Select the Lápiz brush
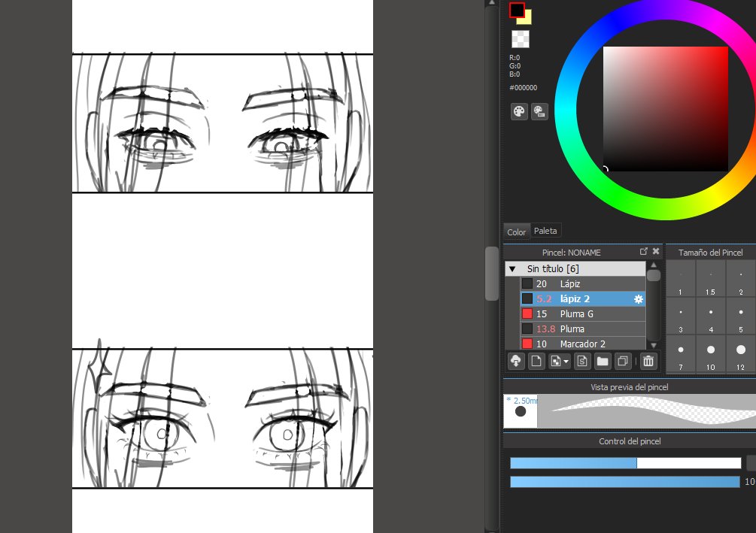Image resolution: width=756 pixels, height=533 pixels. (583, 284)
